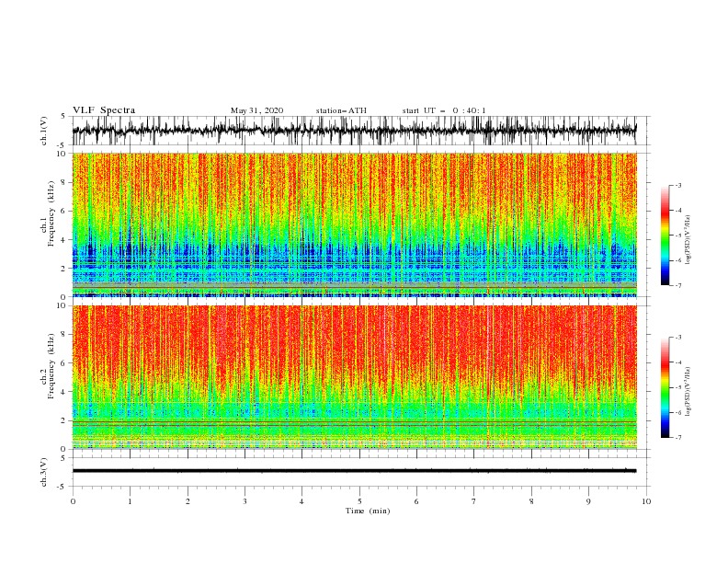This screenshot has width=728, height=563.
Task: Click the "-5" tick on ch.3(V) axis
Action: pos(63,487)
